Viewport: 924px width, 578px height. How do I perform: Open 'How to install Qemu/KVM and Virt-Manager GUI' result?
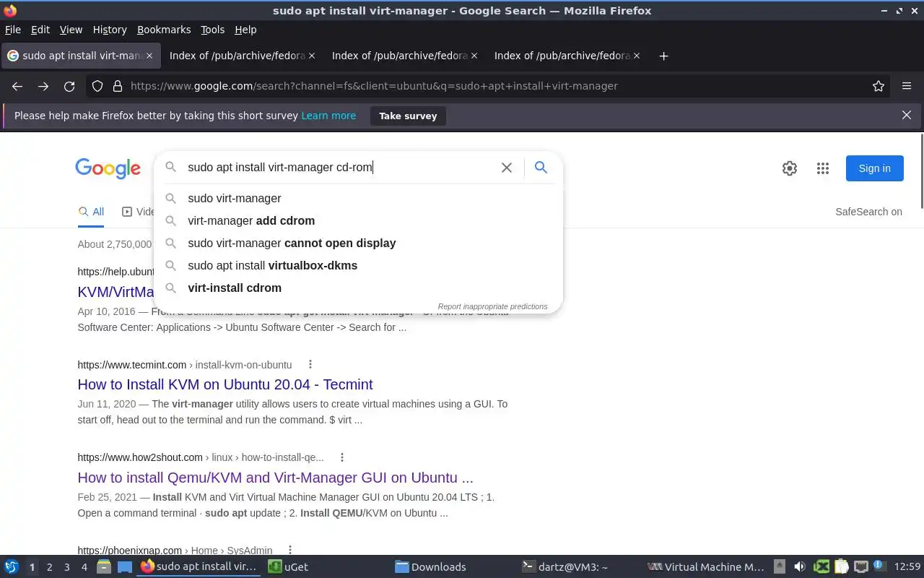[276, 478]
